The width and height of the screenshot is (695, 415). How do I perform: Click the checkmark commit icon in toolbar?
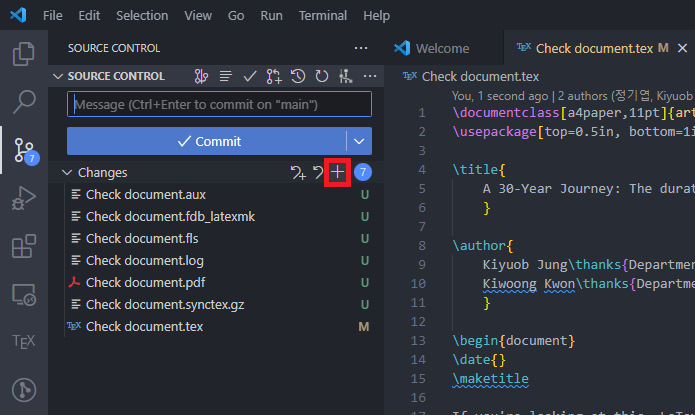(250, 76)
